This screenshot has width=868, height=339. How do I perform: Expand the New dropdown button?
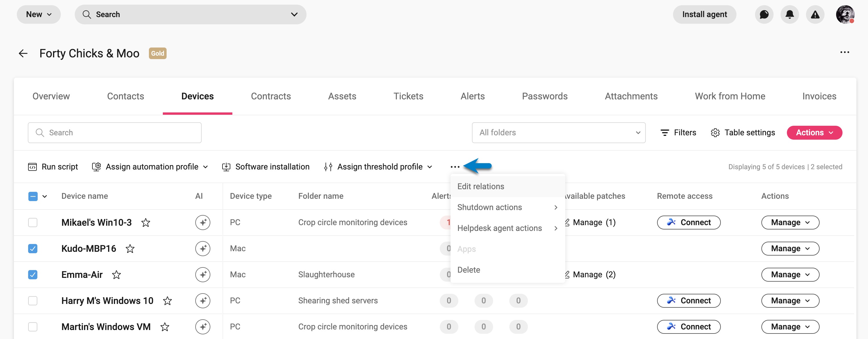coord(39,14)
